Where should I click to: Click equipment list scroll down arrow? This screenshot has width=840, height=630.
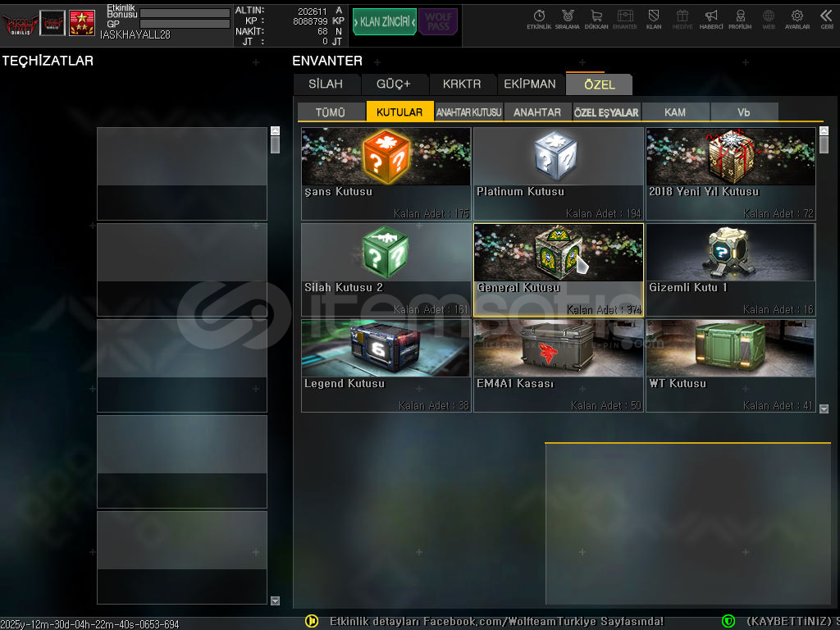pos(276,601)
